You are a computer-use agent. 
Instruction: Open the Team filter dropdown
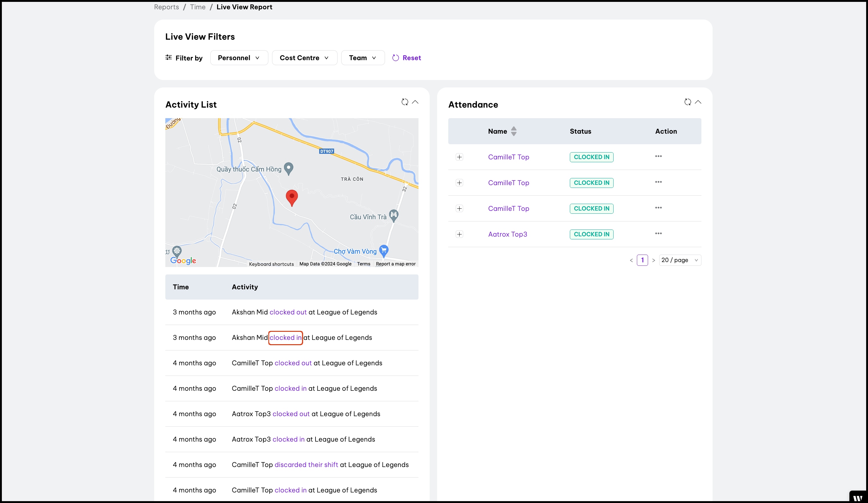click(x=362, y=58)
